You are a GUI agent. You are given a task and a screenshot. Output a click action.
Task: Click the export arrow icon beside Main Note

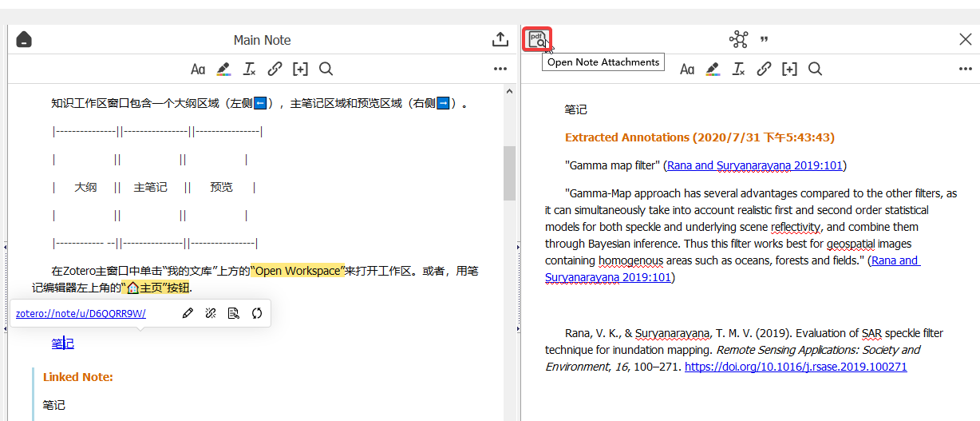tap(500, 39)
